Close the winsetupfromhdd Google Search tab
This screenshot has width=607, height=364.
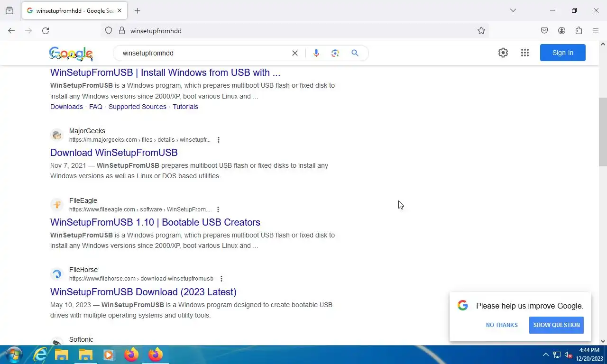tap(120, 10)
